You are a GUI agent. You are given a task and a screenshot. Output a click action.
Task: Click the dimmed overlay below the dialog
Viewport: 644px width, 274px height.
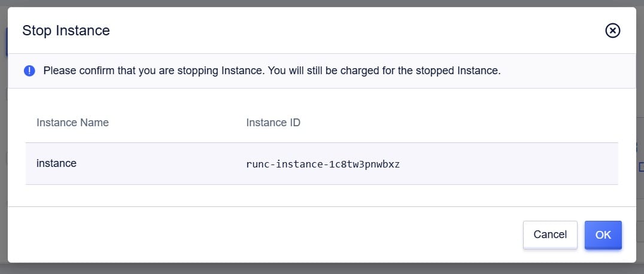[322, 269]
